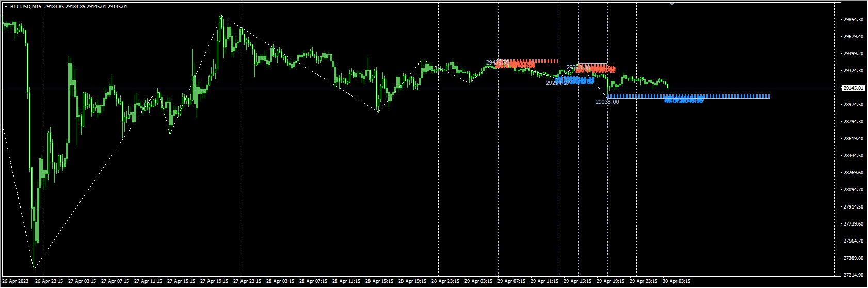Viewport: 868px width, 288px height.
Task: Click time axis label 28 Apr 23:15
Action: [x=445, y=282]
